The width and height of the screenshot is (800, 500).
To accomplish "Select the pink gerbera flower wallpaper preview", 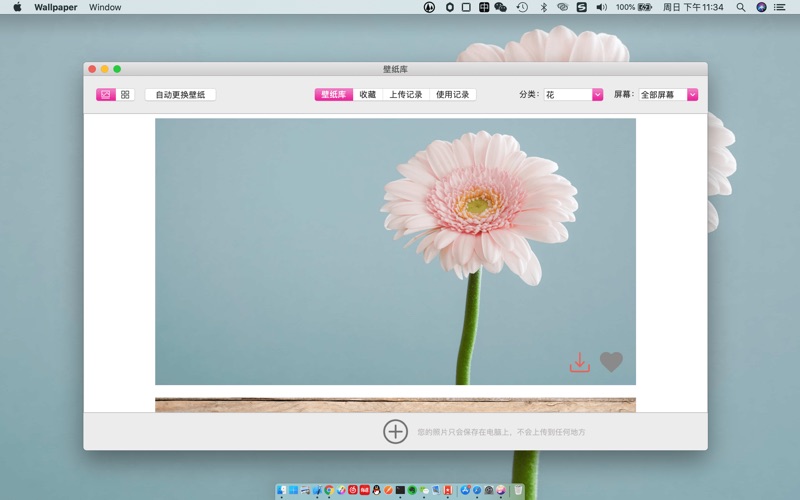I will (395, 252).
